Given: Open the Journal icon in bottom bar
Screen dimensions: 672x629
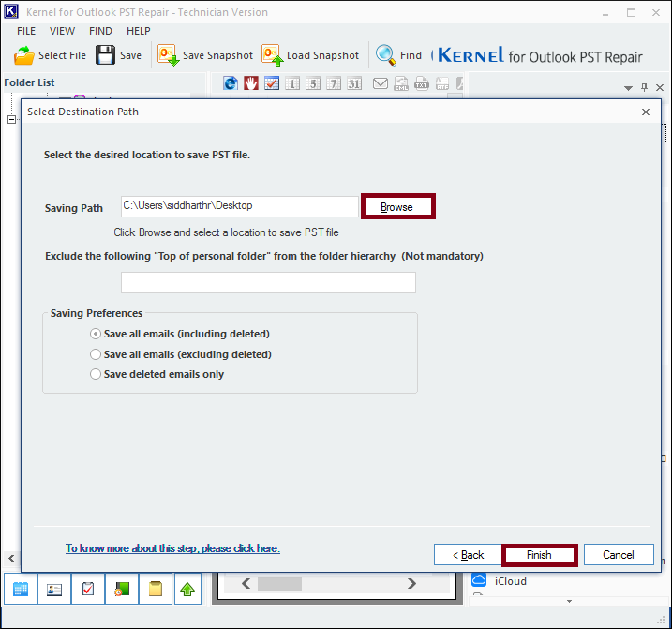Looking at the screenshot, I should click(122, 589).
